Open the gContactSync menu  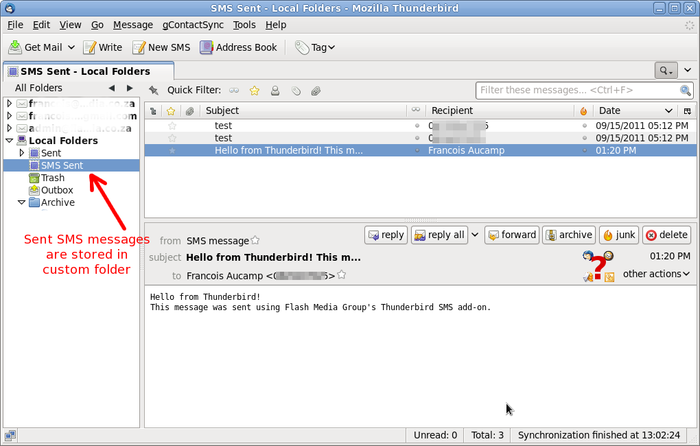(193, 25)
